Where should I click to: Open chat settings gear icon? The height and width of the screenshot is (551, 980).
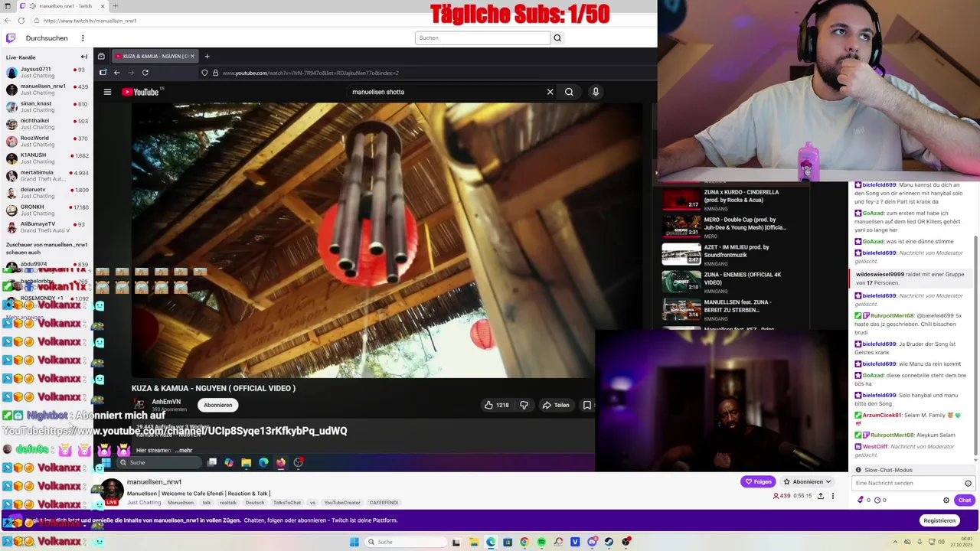click(x=946, y=500)
